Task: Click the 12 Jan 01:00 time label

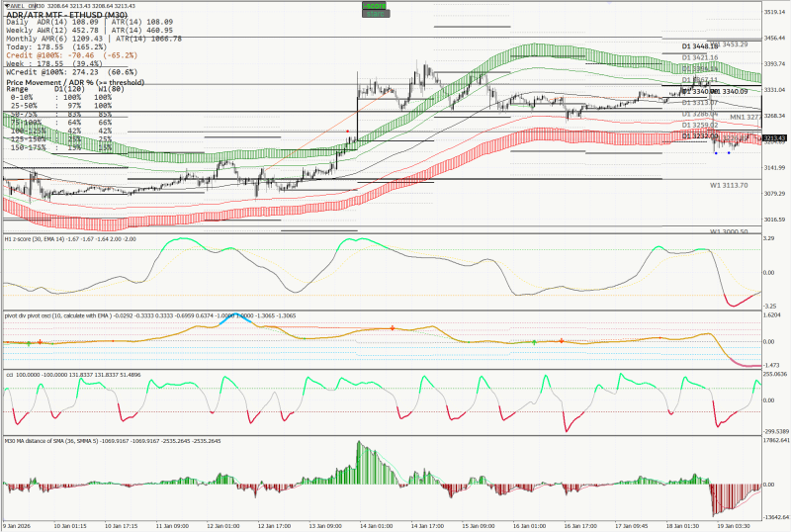Action: click(223, 526)
